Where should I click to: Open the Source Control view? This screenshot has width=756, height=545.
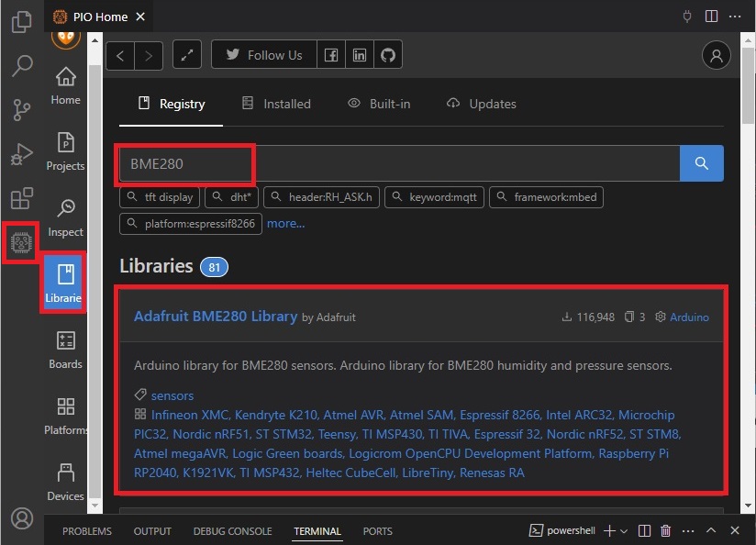[21, 109]
